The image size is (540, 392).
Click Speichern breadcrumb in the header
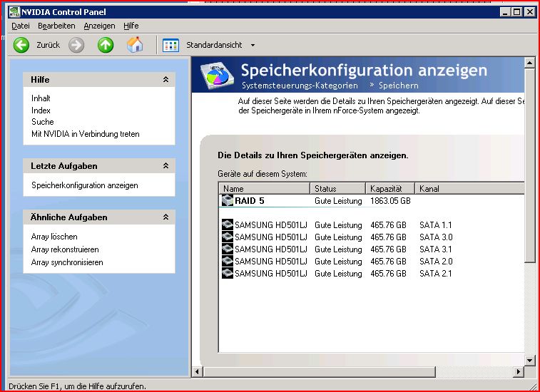(399, 86)
